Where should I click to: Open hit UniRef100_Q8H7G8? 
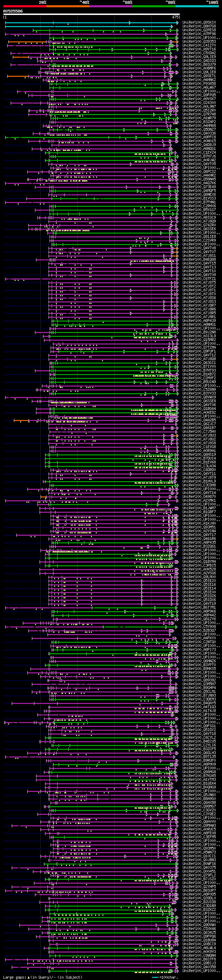click(x=199, y=26)
